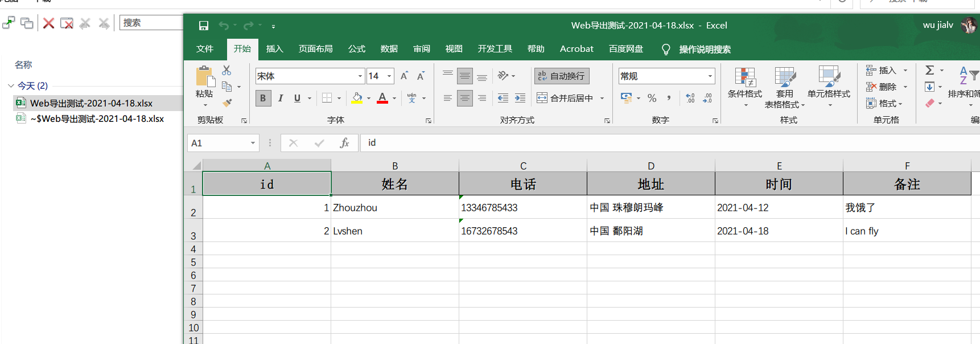Open the cell borders icon
This screenshot has width=980, height=344.
pyautogui.click(x=327, y=98)
